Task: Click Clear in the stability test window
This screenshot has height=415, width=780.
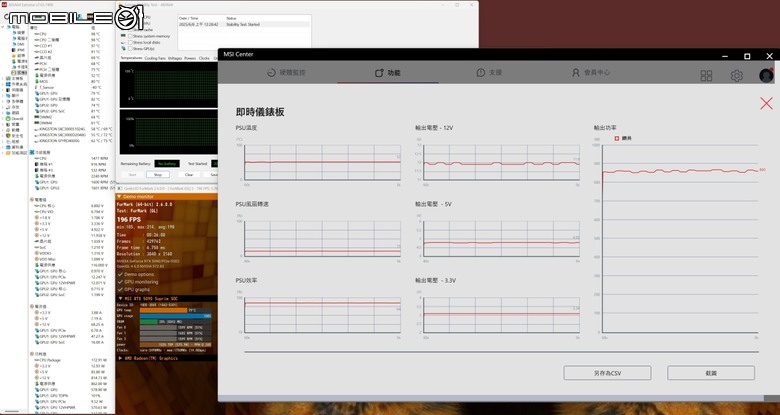Action: pos(189,175)
